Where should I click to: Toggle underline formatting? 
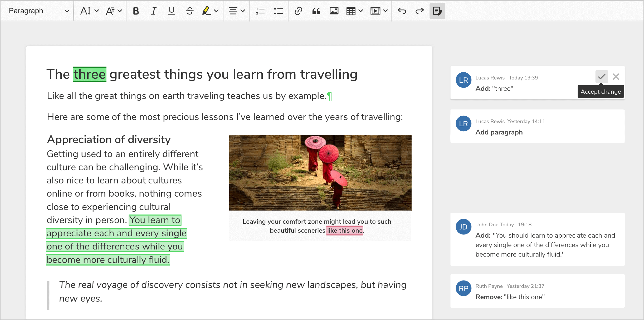(x=172, y=11)
